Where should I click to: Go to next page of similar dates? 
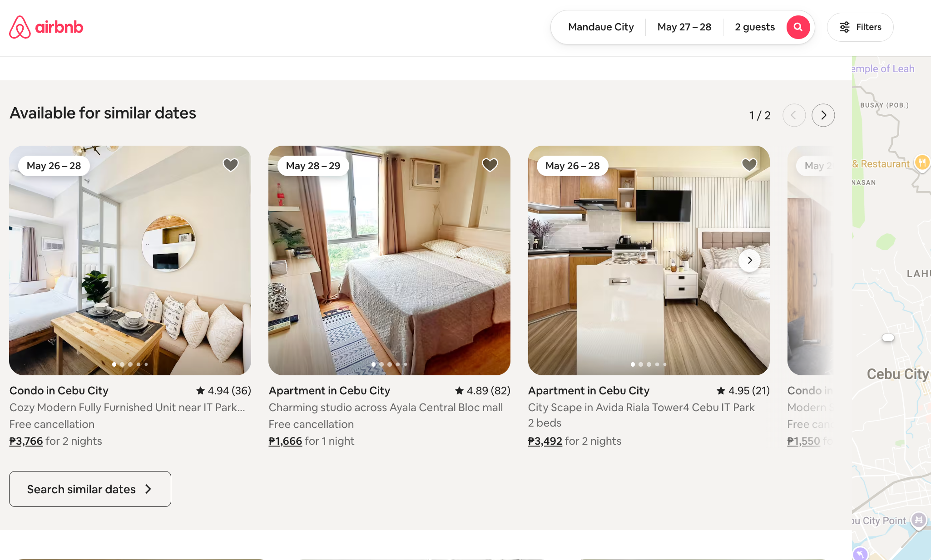823,115
